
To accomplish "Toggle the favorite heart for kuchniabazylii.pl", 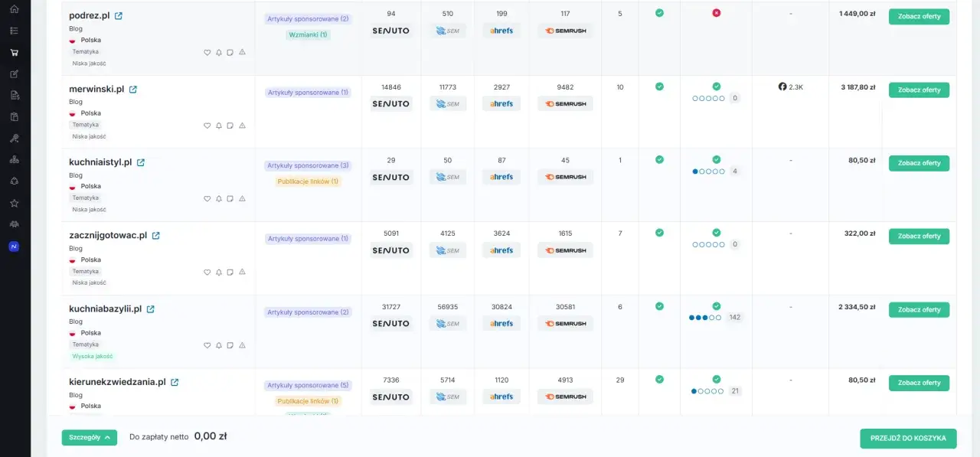I will tap(207, 345).
